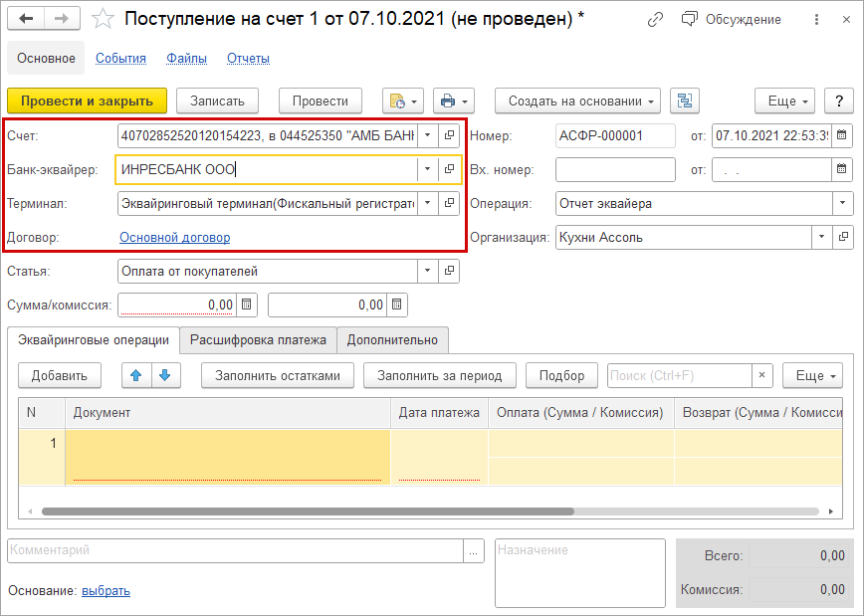Click the Провести button
Viewport: 864px width, 616px height.
click(321, 101)
